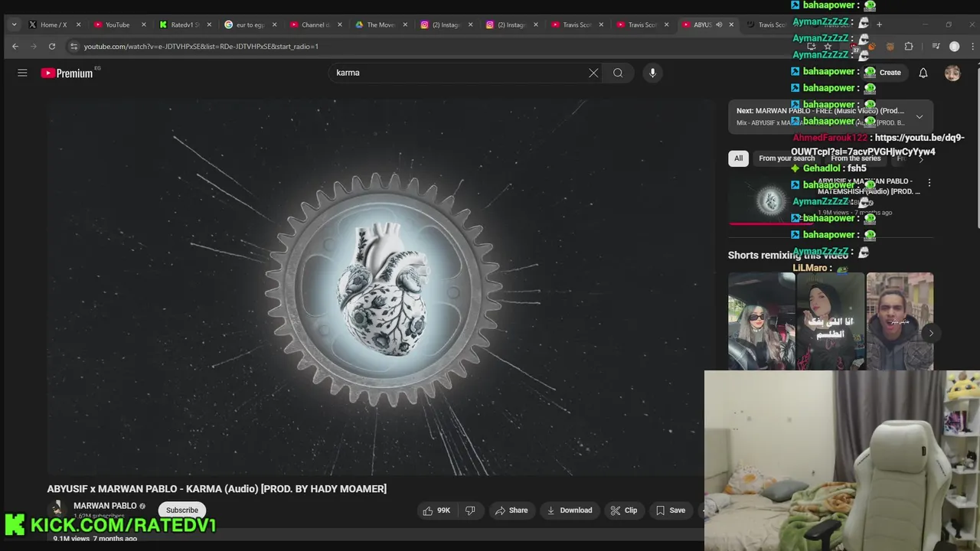Viewport: 980px width, 551px height.
Task: Show more filter chips arrow
Action: pos(921,158)
